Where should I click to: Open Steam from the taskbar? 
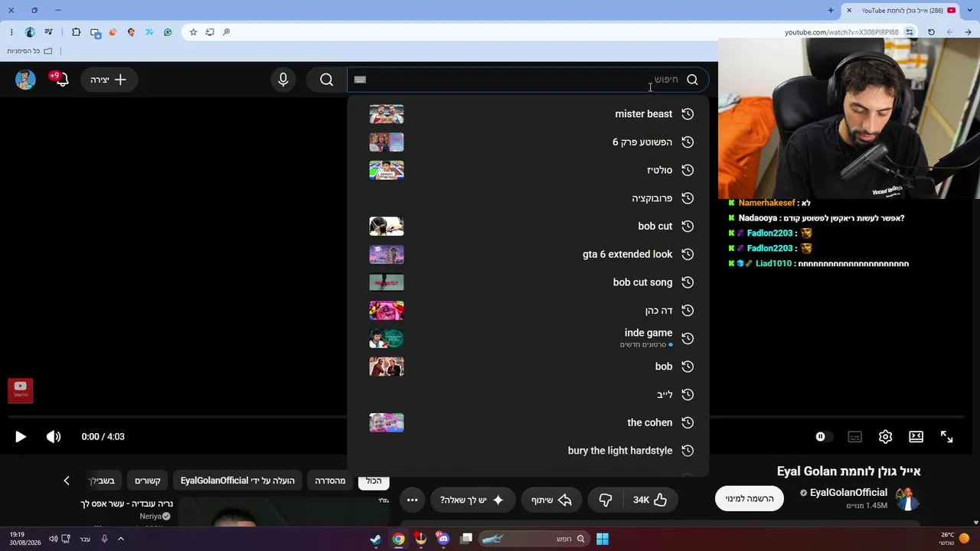pos(376,539)
